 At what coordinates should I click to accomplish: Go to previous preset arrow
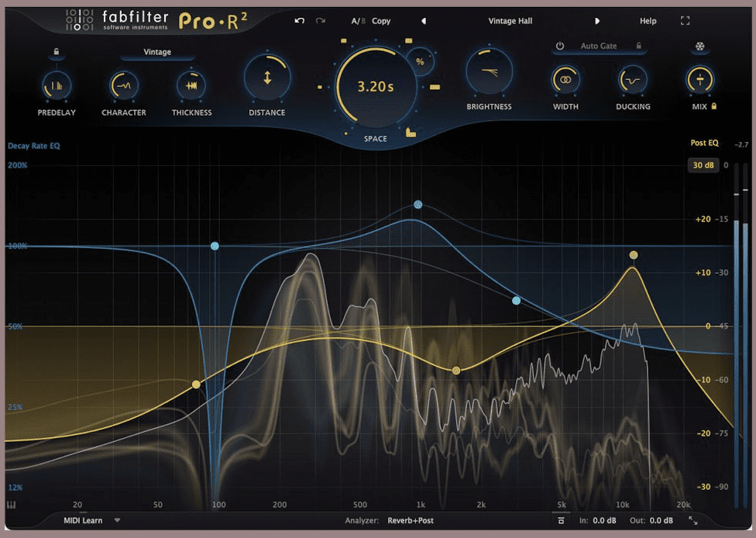[x=424, y=21]
